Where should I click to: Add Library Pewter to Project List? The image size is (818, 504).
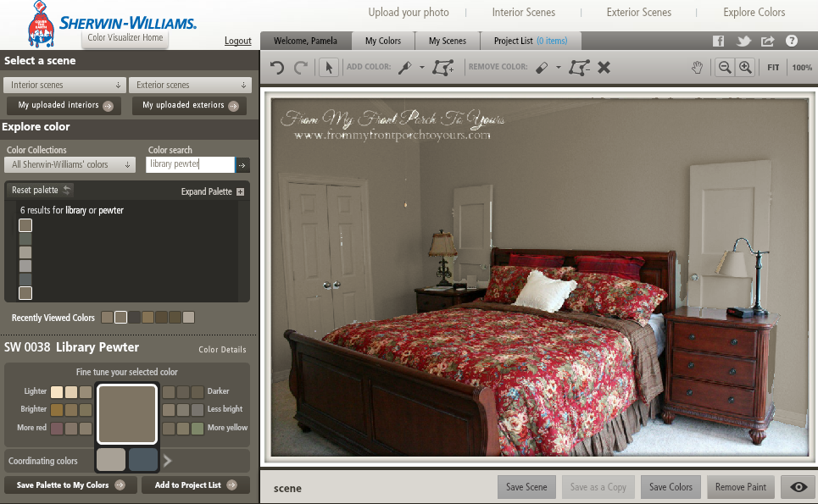pyautogui.click(x=195, y=485)
